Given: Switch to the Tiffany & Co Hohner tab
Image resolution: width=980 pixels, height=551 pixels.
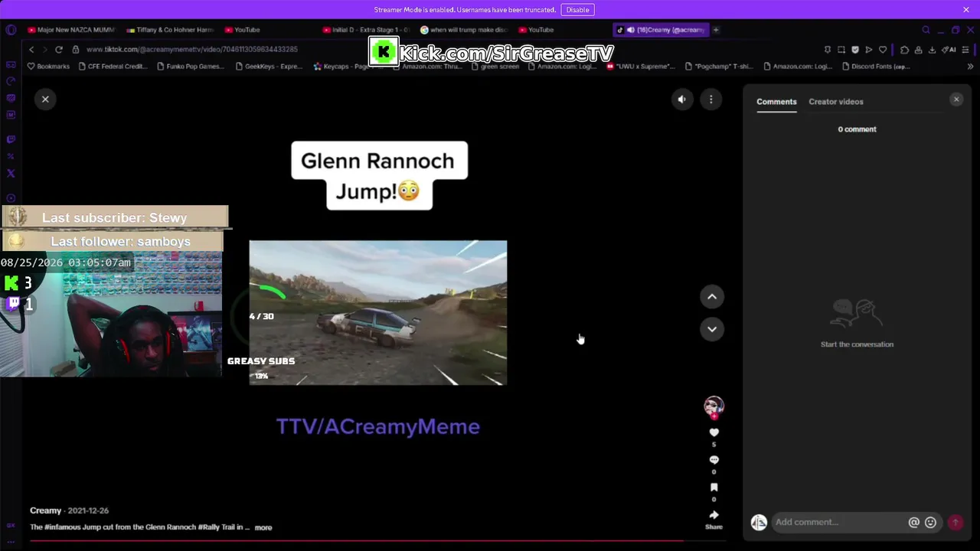Looking at the screenshot, I should [170, 30].
